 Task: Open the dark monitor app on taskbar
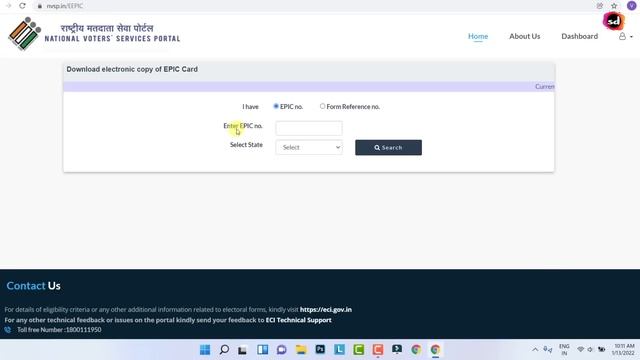tap(397, 349)
